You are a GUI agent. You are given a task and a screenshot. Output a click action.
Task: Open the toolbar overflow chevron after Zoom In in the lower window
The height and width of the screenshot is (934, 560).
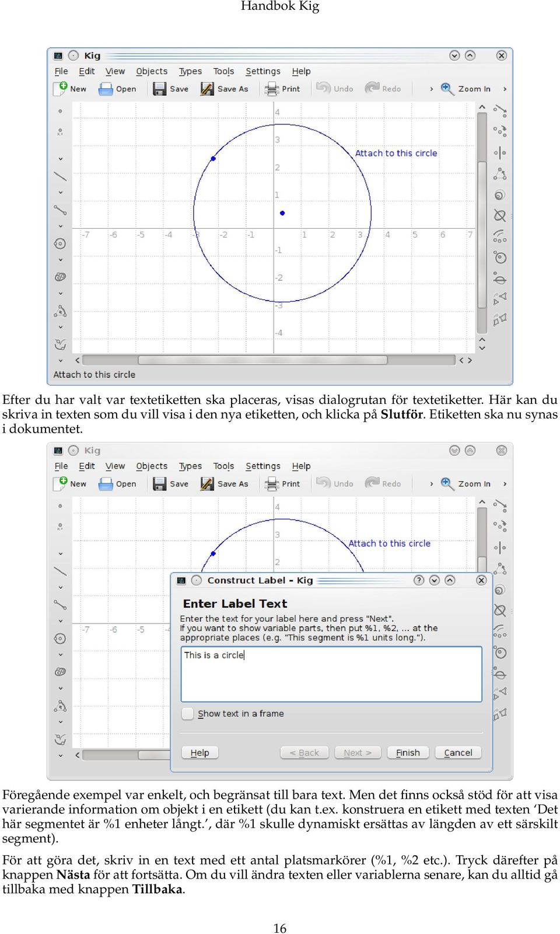(505, 484)
